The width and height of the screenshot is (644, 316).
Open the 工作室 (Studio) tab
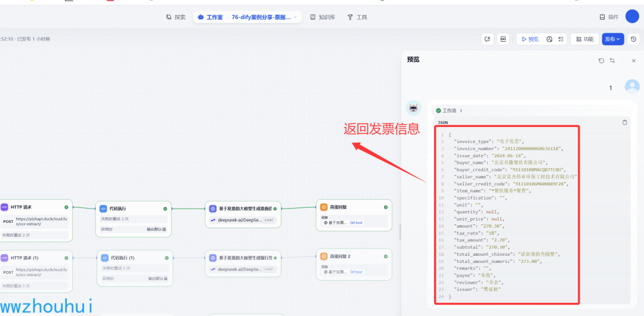[210, 17]
